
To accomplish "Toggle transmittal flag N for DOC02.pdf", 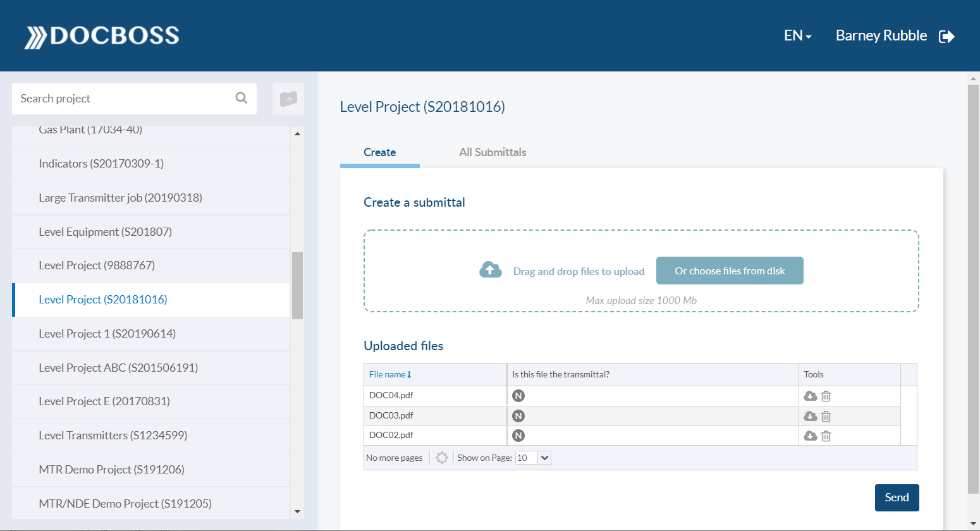I will [x=518, y=436].
